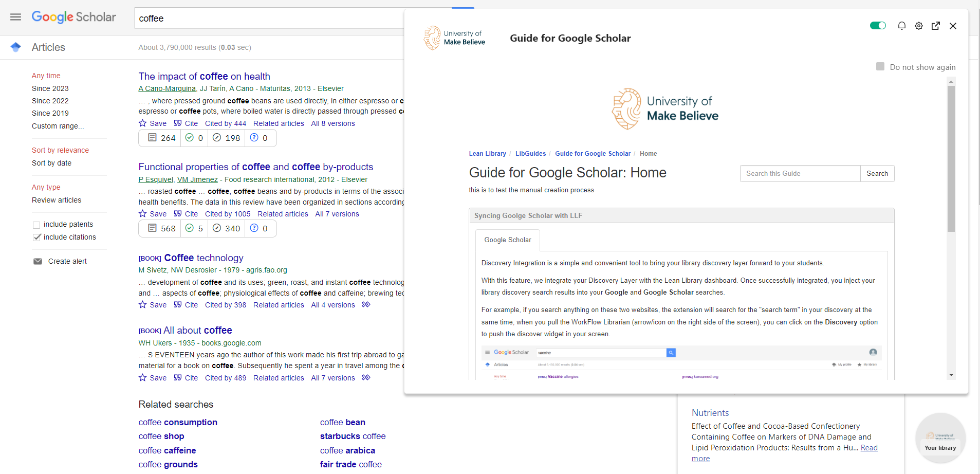Click supporting citations check icon with 0
Screen dimensions: 980x474
190,137
